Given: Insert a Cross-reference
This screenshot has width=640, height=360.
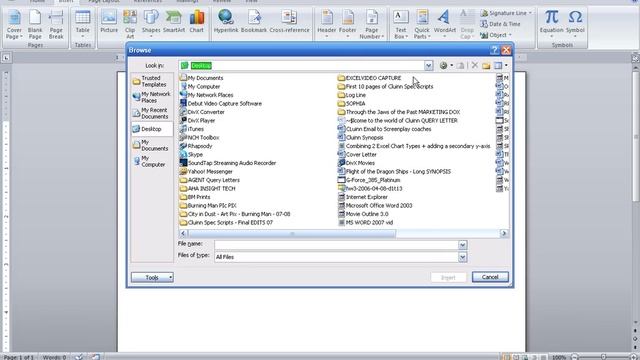Looking at the screenshot, I should coord(289,22).
